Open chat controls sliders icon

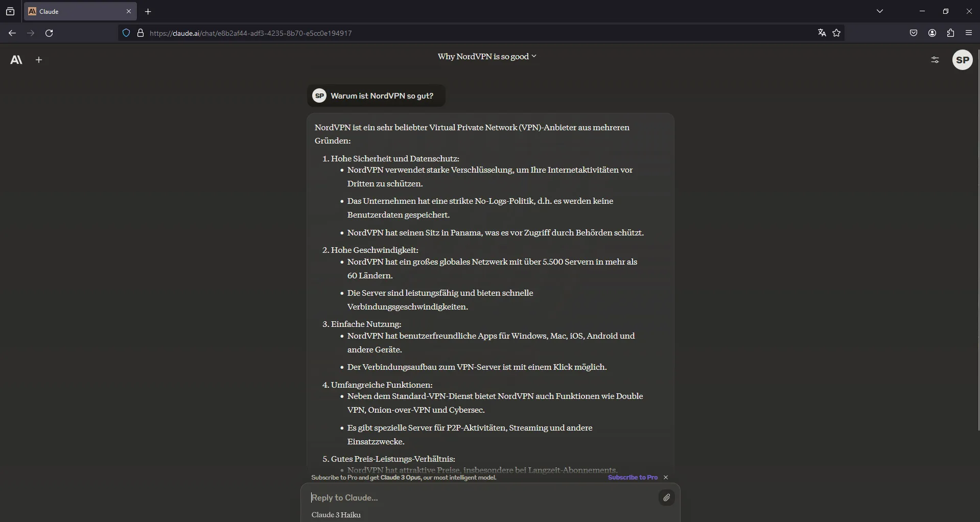point(935,60)
